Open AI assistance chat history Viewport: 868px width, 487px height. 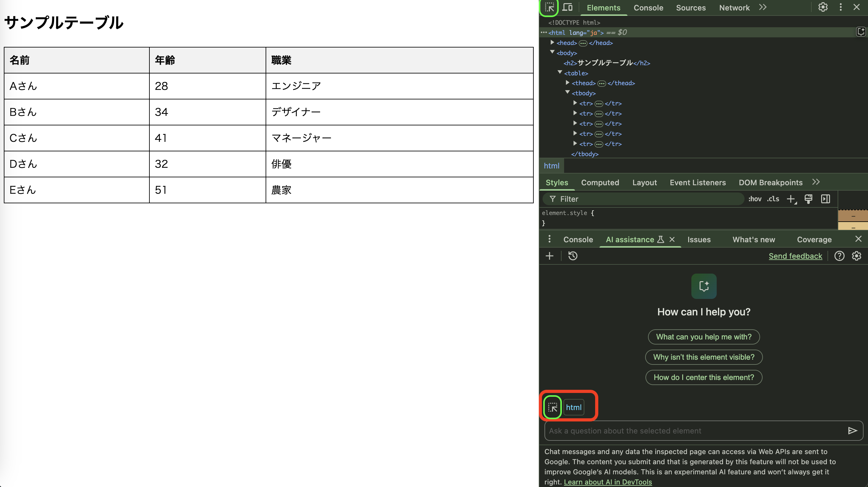573,256
